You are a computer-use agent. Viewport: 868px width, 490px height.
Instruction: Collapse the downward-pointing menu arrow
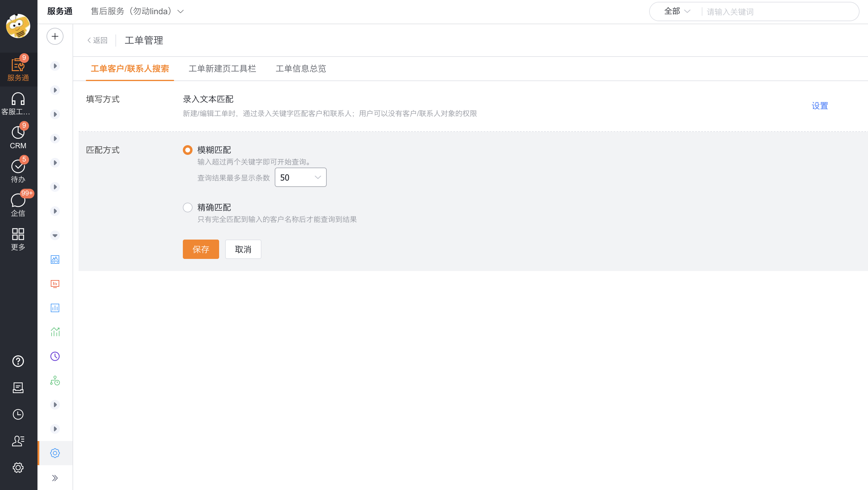tap(55, 235)
